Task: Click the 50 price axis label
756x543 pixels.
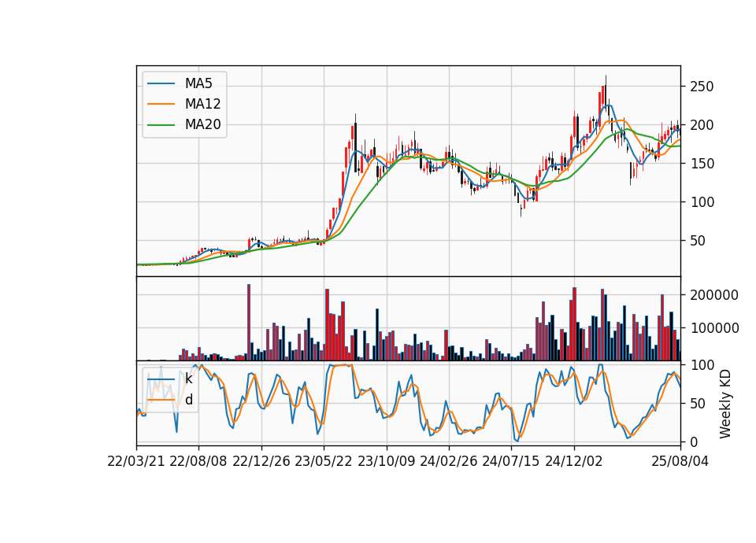Action: pos(698,241)
